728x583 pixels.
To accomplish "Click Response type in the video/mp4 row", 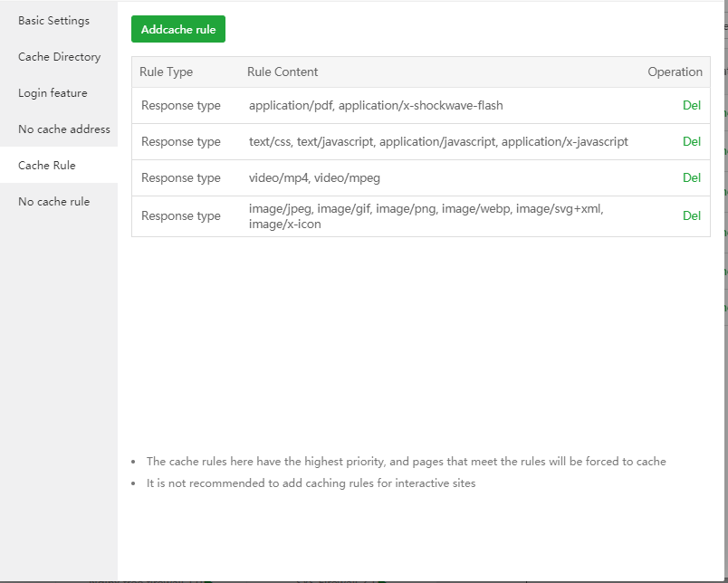I will (x=181, y=178).
